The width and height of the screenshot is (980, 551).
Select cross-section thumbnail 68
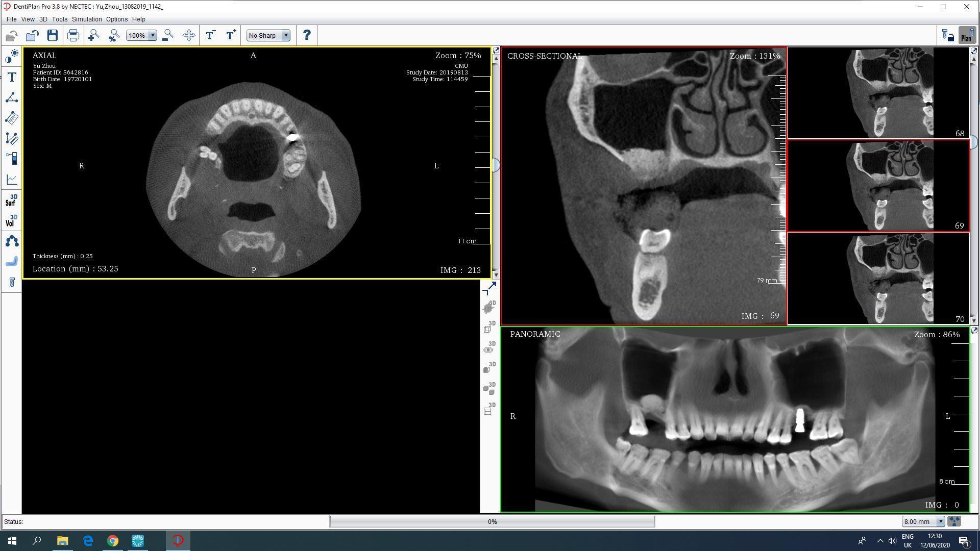click(x=878, y=93)
